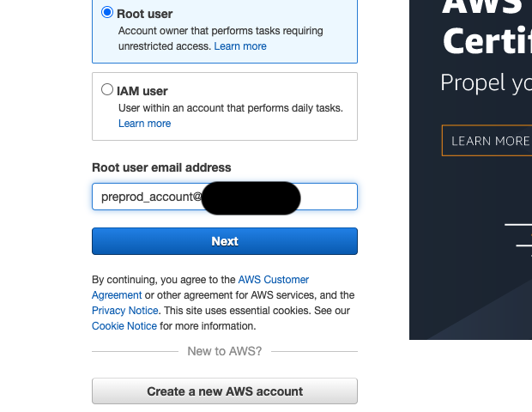
Task: Open Learn more link under Root user
Action: pos(240,46)
